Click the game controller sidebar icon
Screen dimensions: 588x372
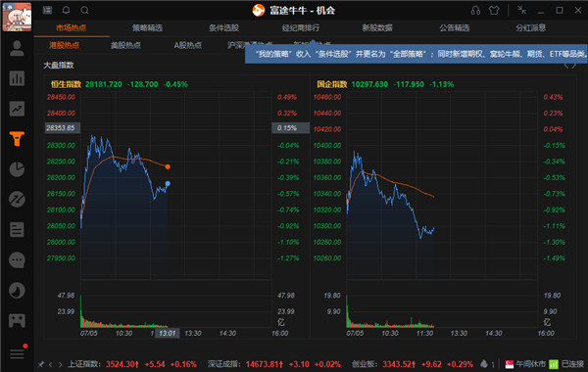coord(17,320)
